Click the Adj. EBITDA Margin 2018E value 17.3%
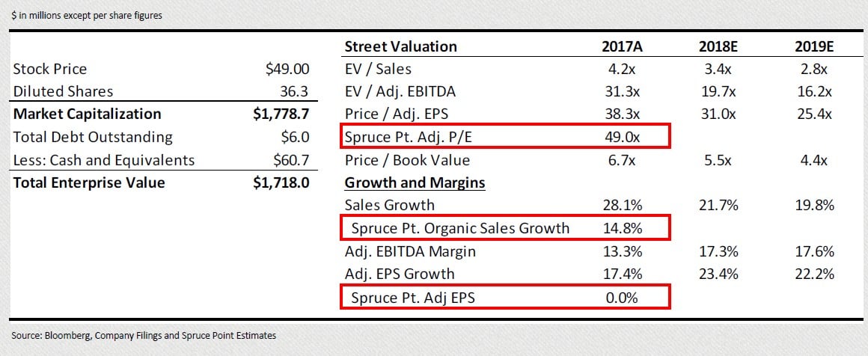The image size is (868, 356). coord(718,251)
